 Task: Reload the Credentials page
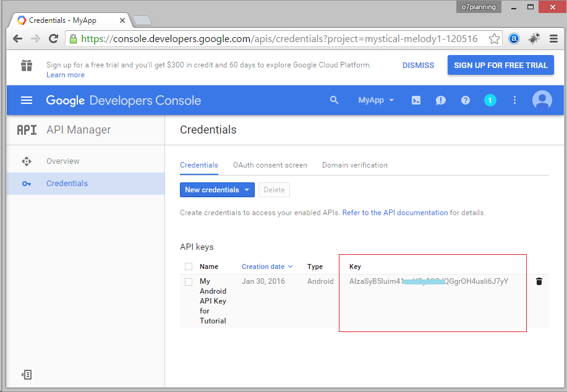[54, 39]
